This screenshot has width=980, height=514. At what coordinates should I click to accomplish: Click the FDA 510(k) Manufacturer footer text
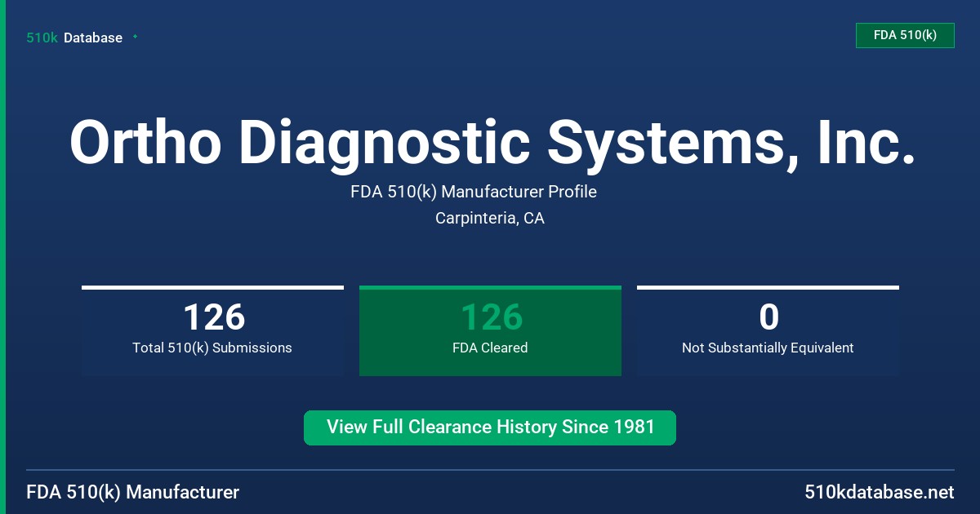pos(133,493)
